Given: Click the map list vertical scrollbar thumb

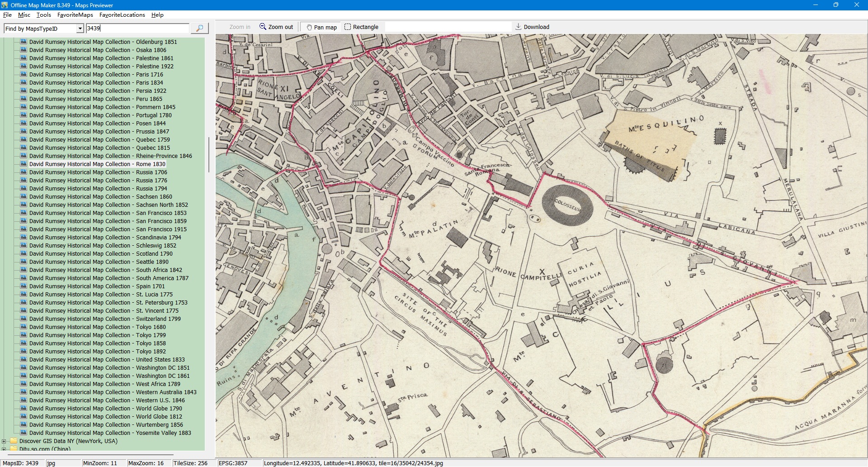Looking at the screenshot, I should [x=208, y=154].
